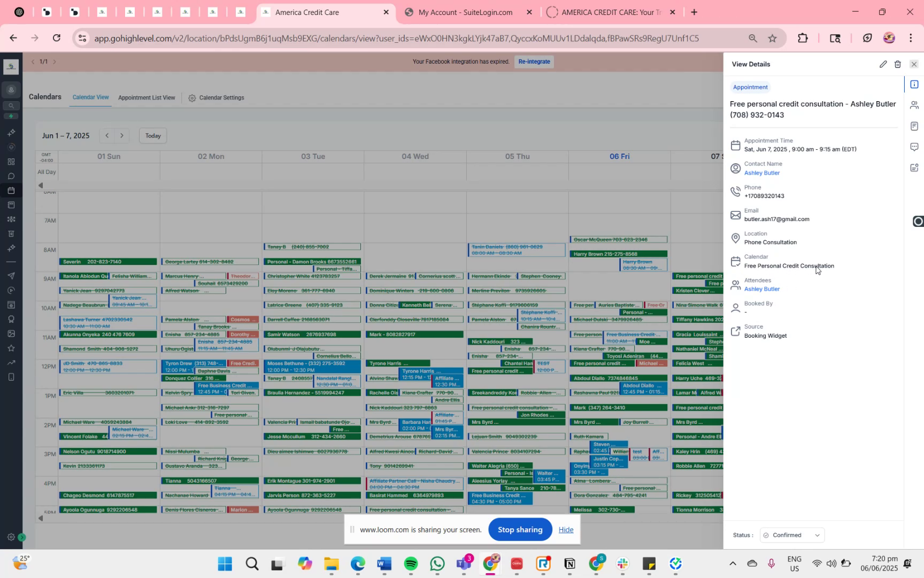
Task: Click the Calendars icon in left sidebar
Action: [11, 191]
